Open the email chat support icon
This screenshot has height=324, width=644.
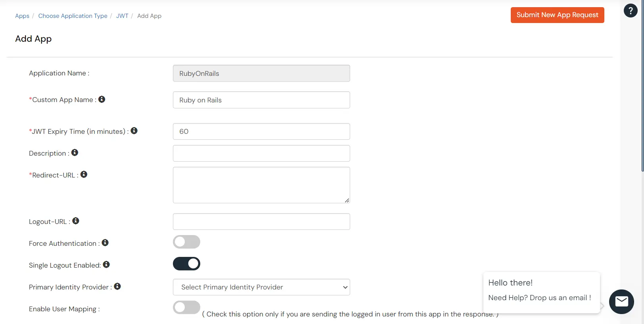tap(621, 302)
